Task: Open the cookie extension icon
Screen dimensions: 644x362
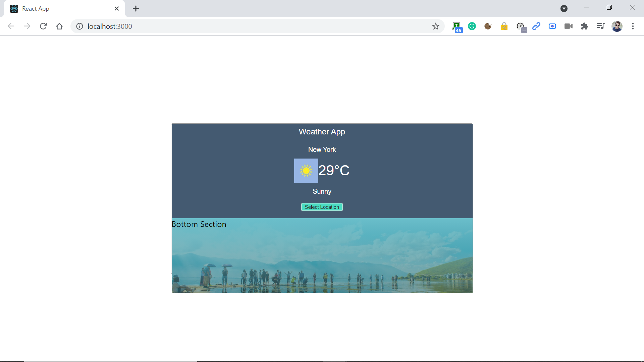Action: [x=488, y=26]
